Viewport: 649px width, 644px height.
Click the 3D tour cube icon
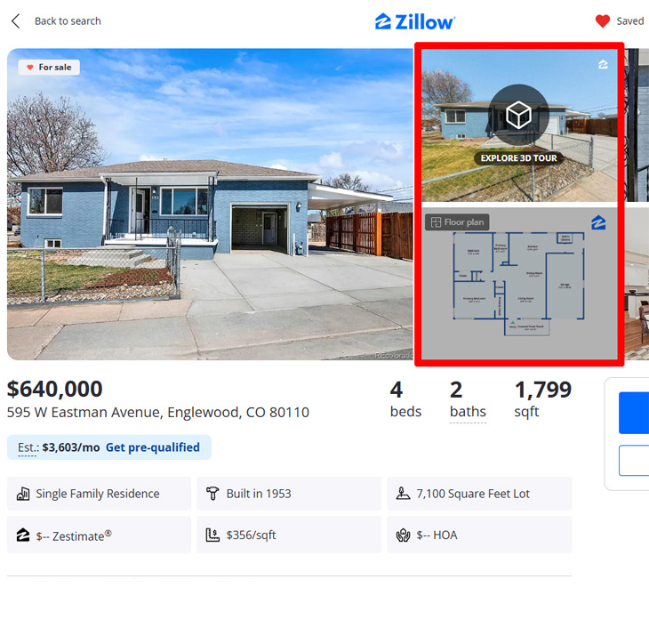pos(518,115)
